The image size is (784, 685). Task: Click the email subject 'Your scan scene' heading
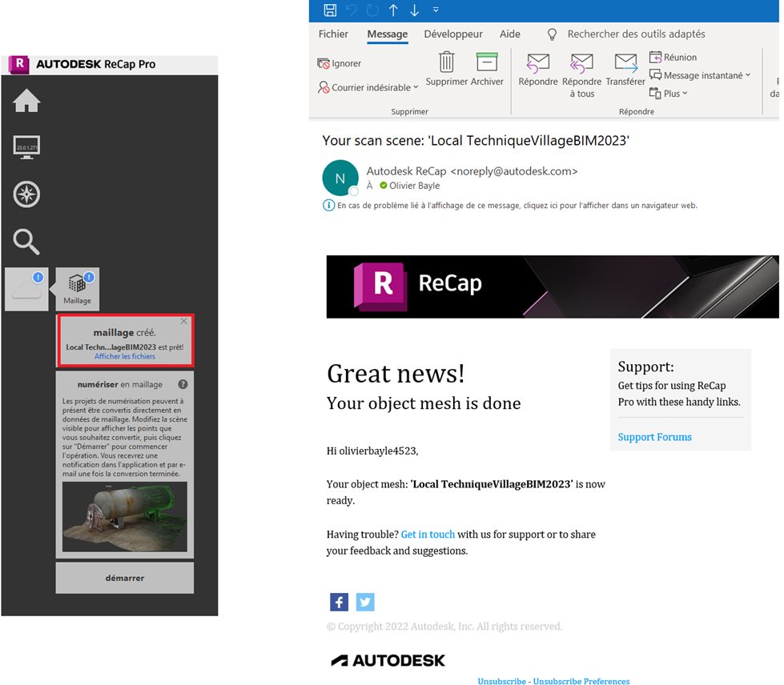coord(476,140)
